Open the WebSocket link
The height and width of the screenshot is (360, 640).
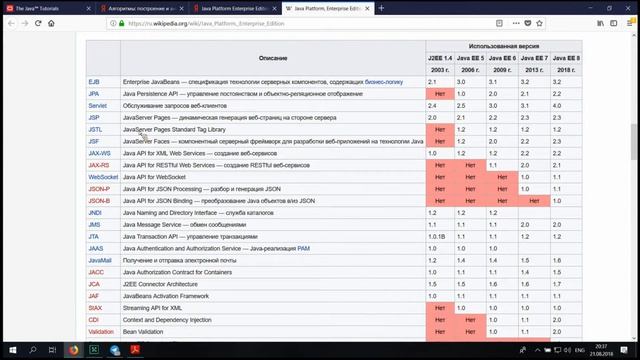pos(103,177)
